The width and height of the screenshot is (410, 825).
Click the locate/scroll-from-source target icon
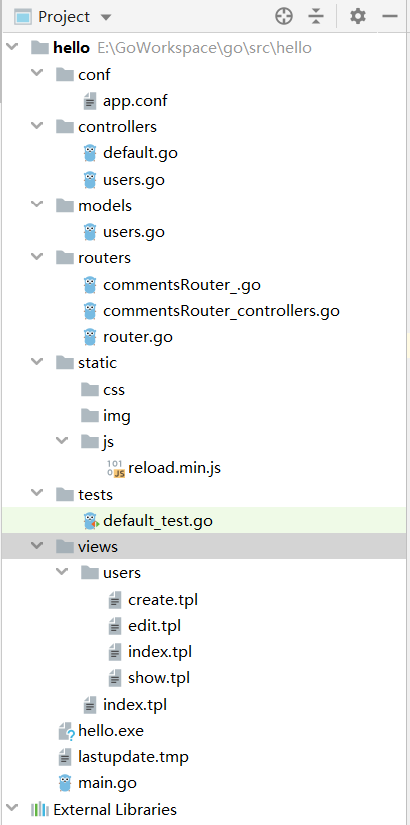tap(284, 17)
